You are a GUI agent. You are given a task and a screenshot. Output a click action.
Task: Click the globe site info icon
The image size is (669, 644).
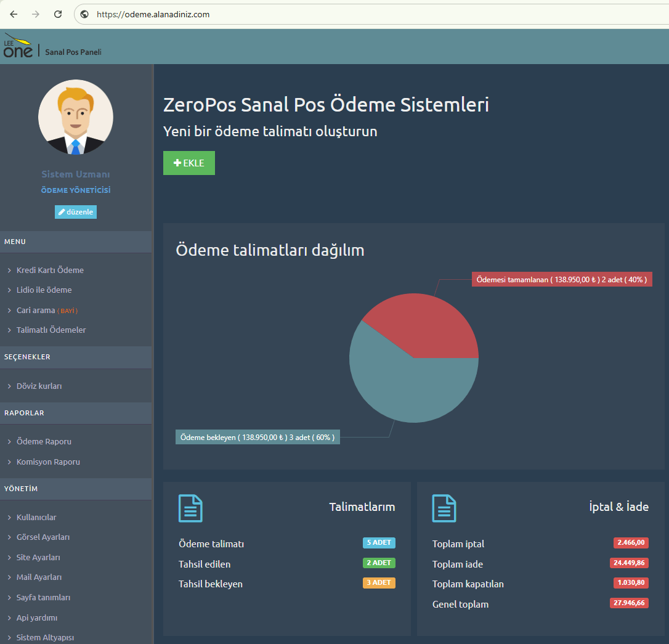coord(85,14)
